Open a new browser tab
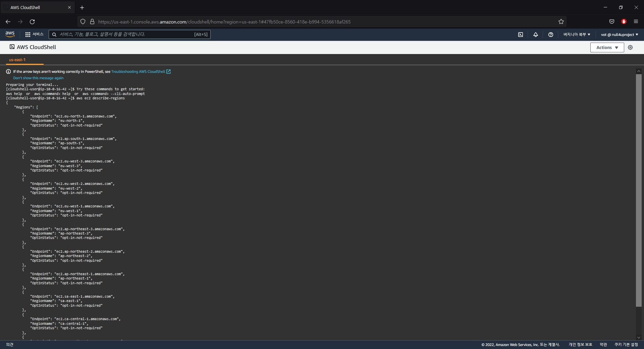Image resolution: width=644 pixels, height=349 pixels. tap(82, 7)
